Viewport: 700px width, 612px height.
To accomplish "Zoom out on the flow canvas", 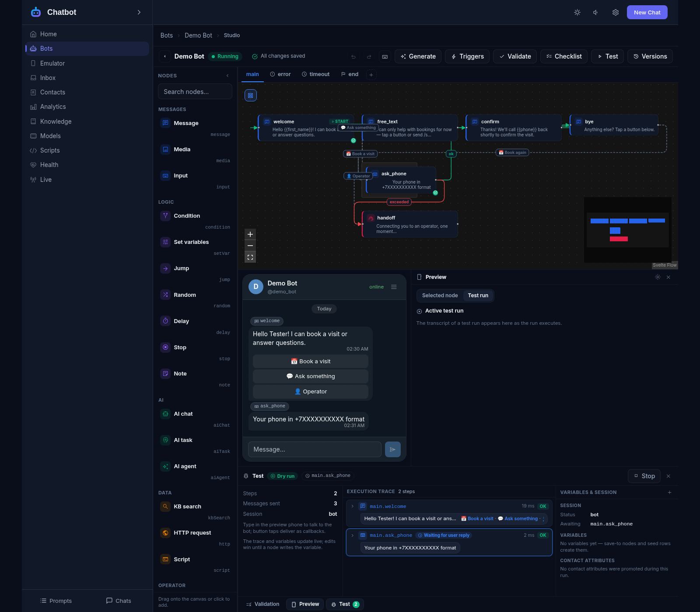I will (250, 246).
